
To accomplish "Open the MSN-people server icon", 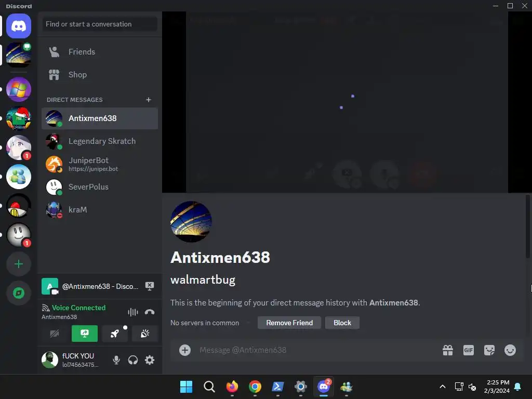I will coord(19,177).
